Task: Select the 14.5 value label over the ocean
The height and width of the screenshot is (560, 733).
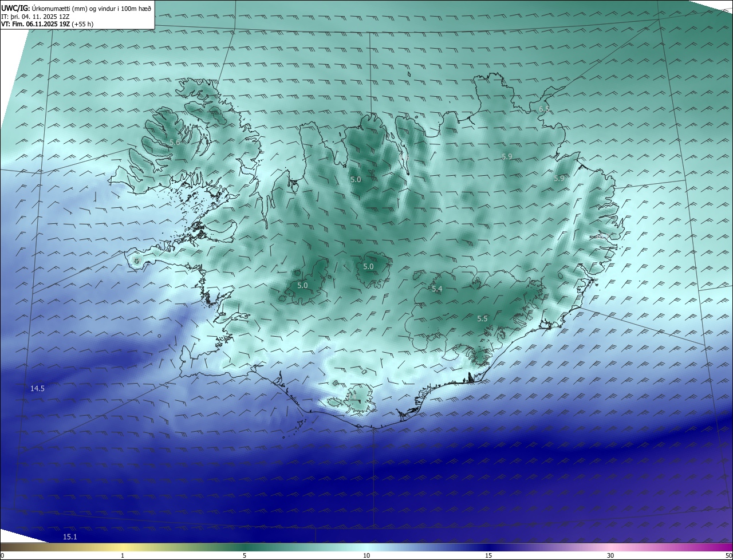Action: click(37, 388)
